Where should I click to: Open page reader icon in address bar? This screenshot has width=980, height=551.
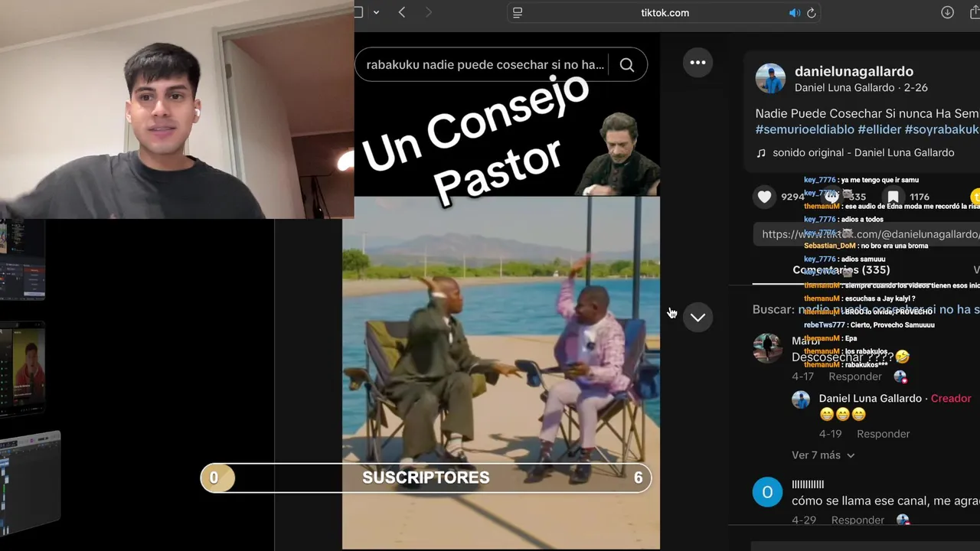tap(518, 13)
